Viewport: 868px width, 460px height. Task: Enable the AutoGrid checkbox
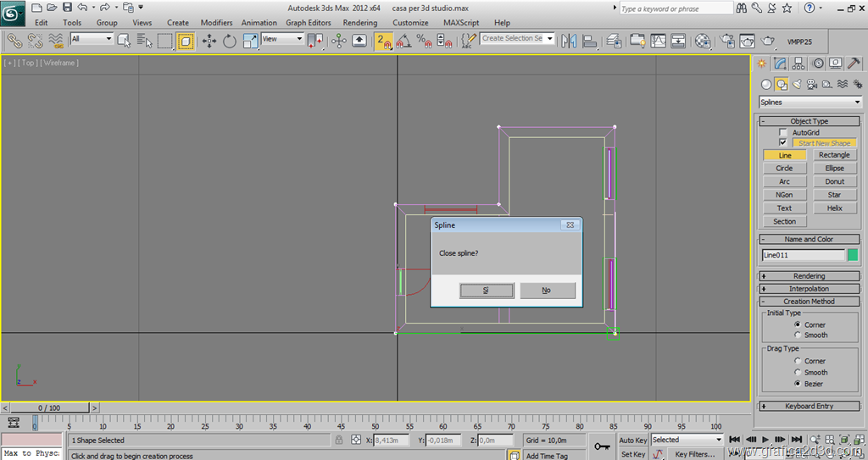pyautogui.click(x=783, y=133)
